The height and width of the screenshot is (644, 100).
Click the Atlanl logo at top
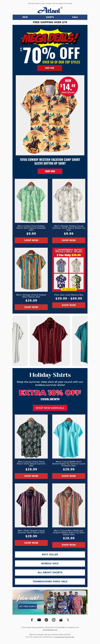tap(50, 10)
